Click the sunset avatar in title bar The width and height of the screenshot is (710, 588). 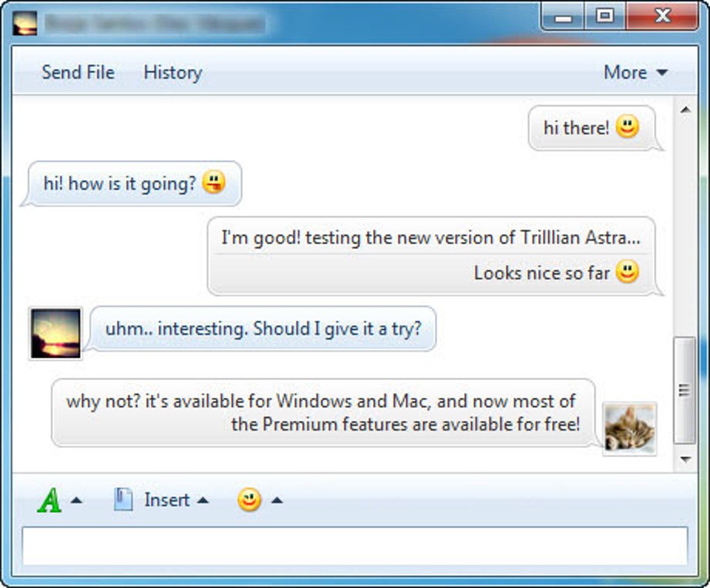pyautogui.click(x=25, y=23)
